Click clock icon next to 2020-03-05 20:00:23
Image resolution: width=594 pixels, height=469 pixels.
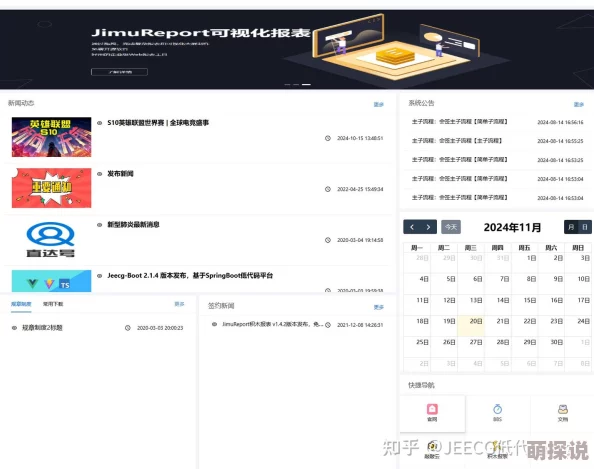[x=128, y=328]
